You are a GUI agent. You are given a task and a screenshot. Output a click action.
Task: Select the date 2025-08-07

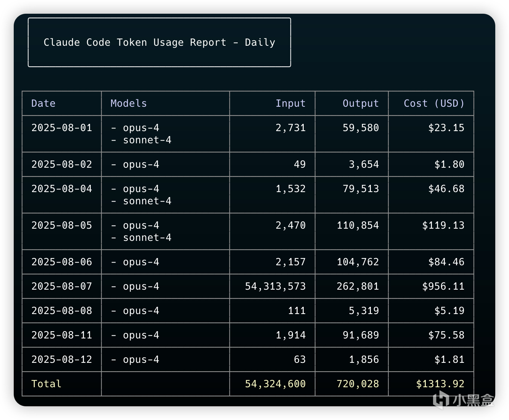[62, 286]
